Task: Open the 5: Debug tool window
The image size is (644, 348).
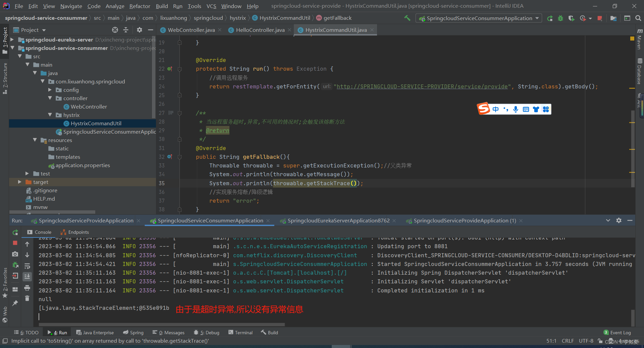Action: click(207, 333)
